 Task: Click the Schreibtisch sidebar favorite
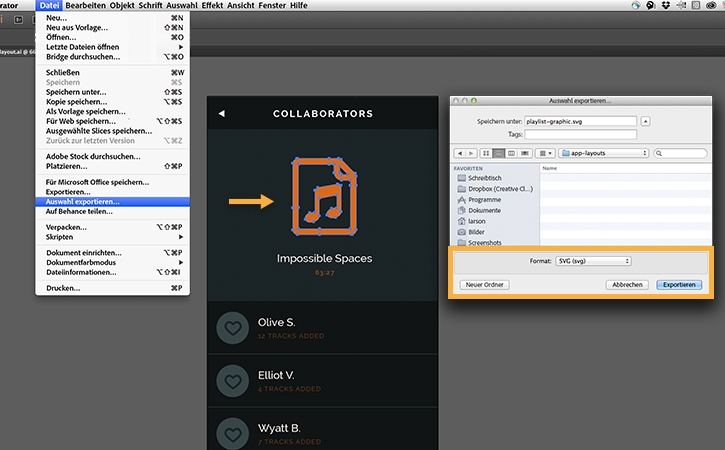pyautogui.click(x=485, y=178)
